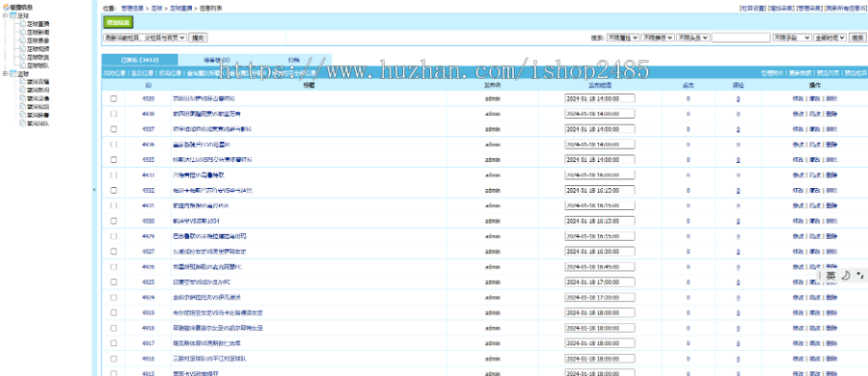
Task: Open the 不限属性 search dropdown
Action: pyautogui.click(x=623, y=38)
